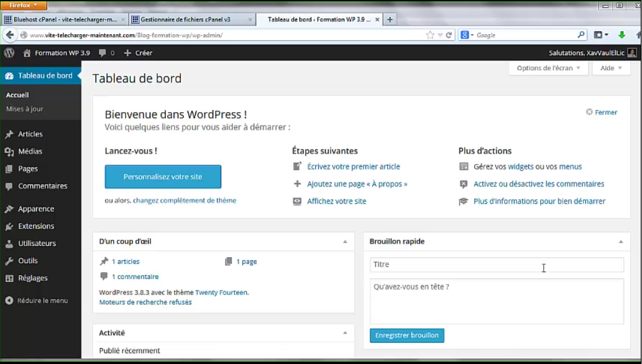
Task: Open the URL history dropdown arrow
Action: [440, 35]
